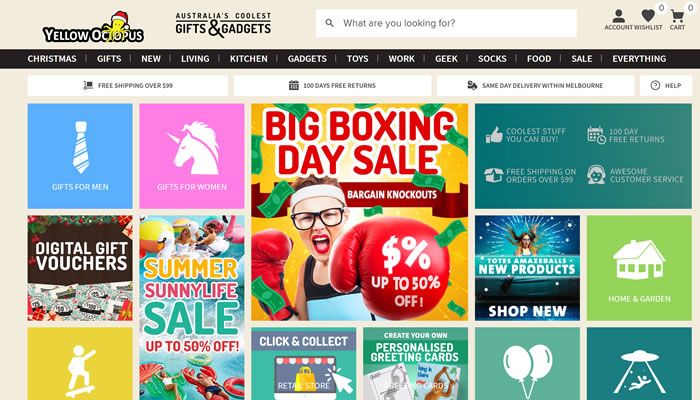
Task: Open the balloons category tile
Action: point(527,364)
